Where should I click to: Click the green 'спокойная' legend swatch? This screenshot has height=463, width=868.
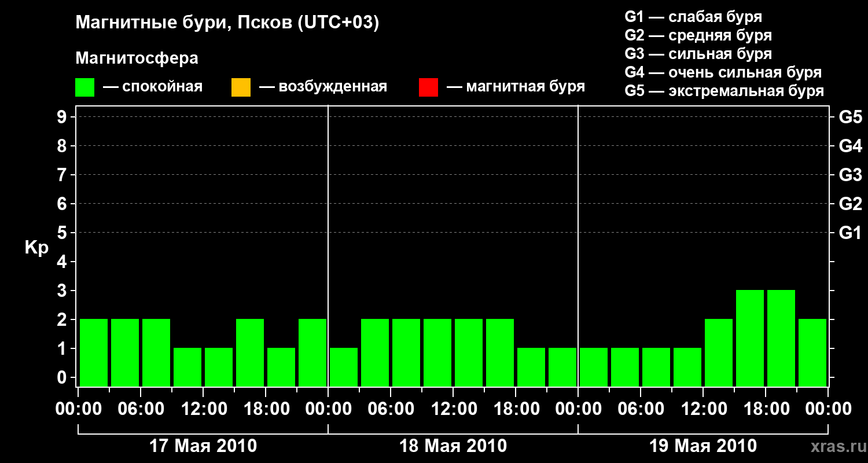[85, 87]
